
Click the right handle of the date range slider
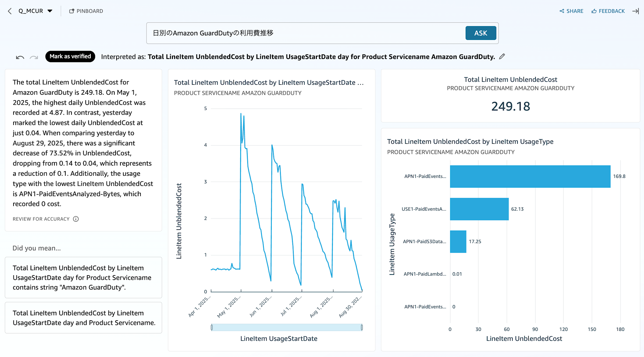pyautogui.click(x=362, y=327)
